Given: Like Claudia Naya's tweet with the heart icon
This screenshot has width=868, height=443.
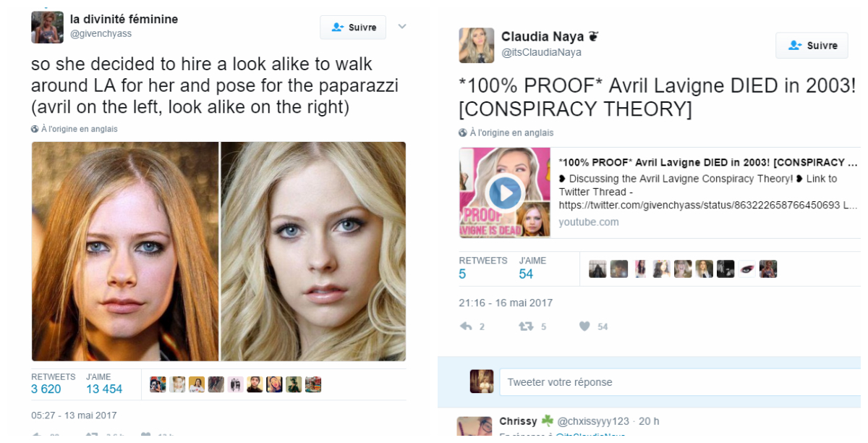Looking at the screenshot, I should [x=584, y=326].
